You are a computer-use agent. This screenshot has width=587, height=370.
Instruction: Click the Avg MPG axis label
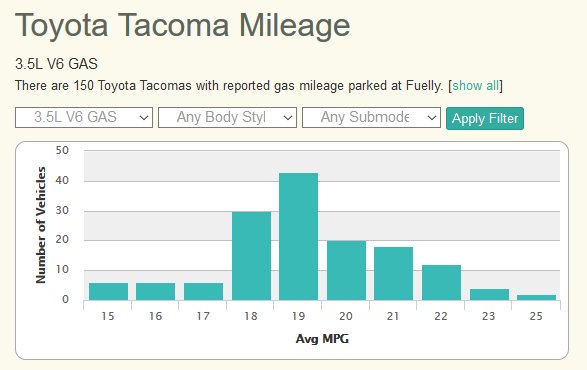[322, 339]
